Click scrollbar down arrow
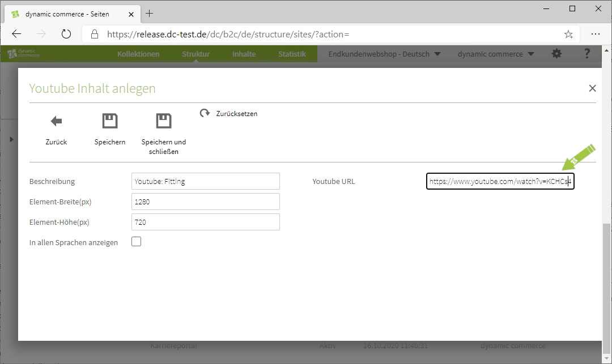612x364 pixels. (x=606, y=357)
